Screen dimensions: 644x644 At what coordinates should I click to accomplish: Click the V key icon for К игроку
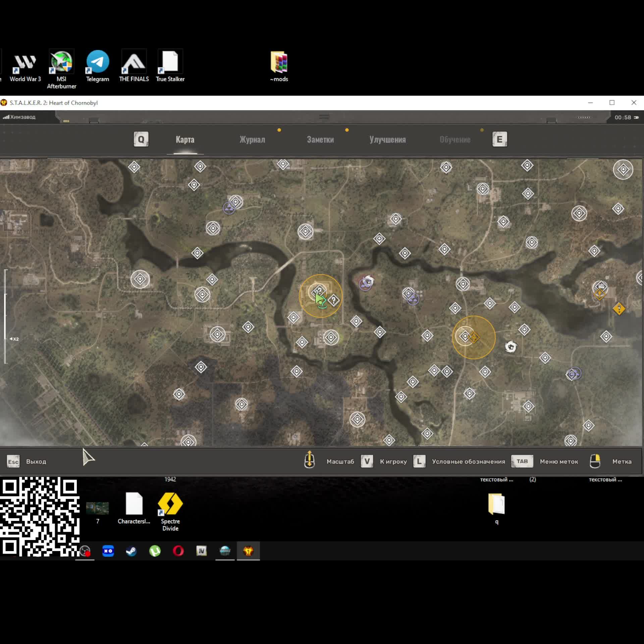pyautogui.click(x=367, y=461)
